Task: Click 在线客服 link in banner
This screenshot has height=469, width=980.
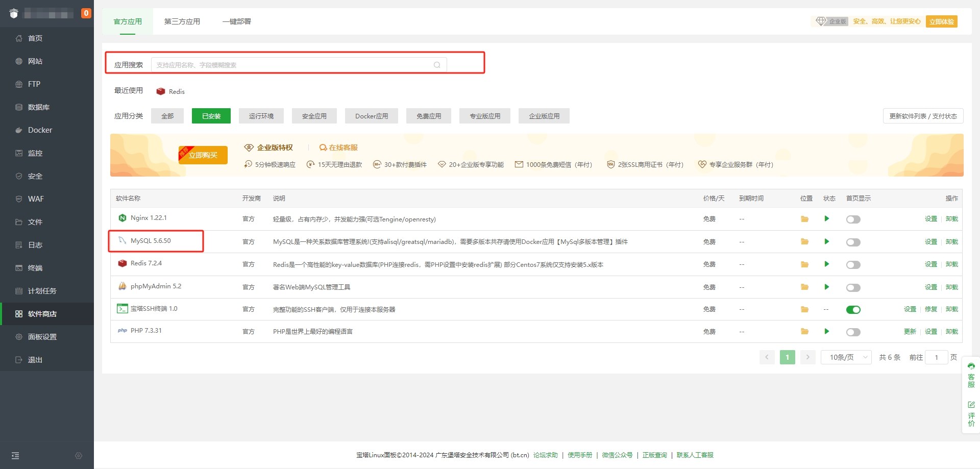Action: pos(338,147)
